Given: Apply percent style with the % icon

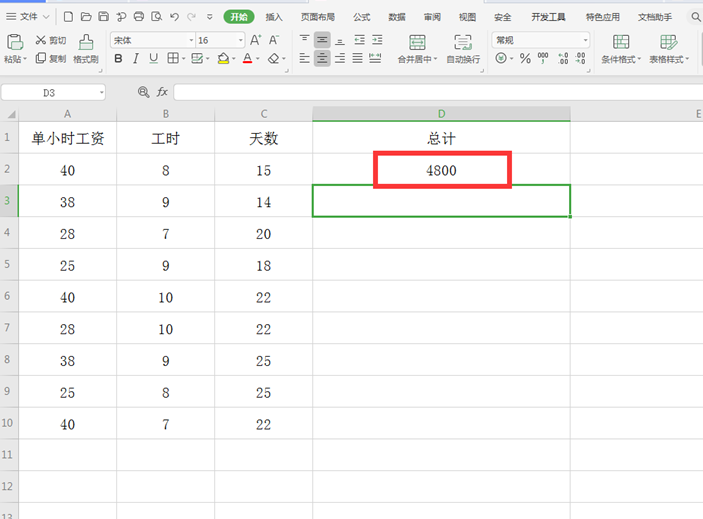Looking at the screenshot, I should click(525, 58).
